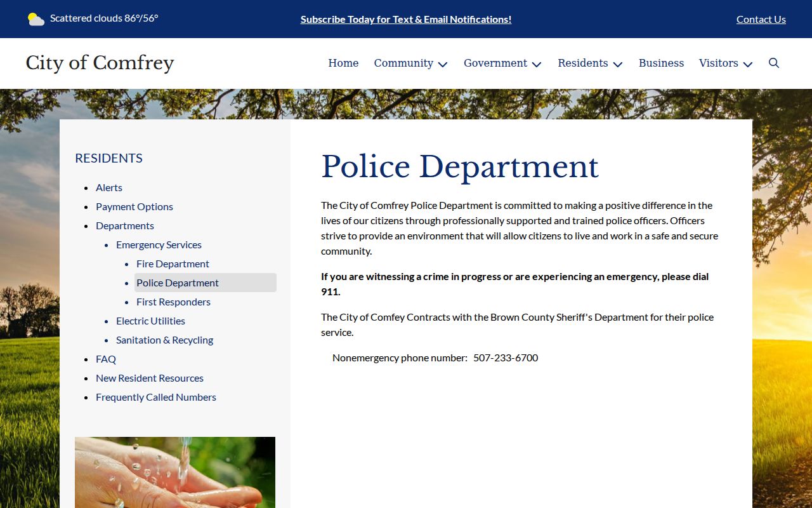The image size is (812, 508).
Task: Open the Business nav item
Action: [661, 63]
